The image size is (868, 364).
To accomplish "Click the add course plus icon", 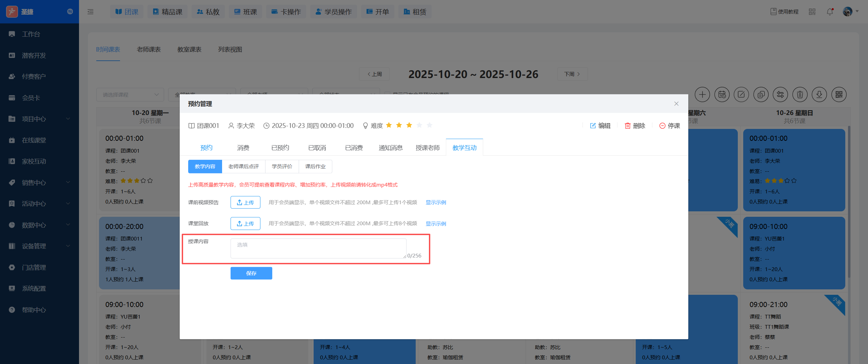I will pos(702,95).
